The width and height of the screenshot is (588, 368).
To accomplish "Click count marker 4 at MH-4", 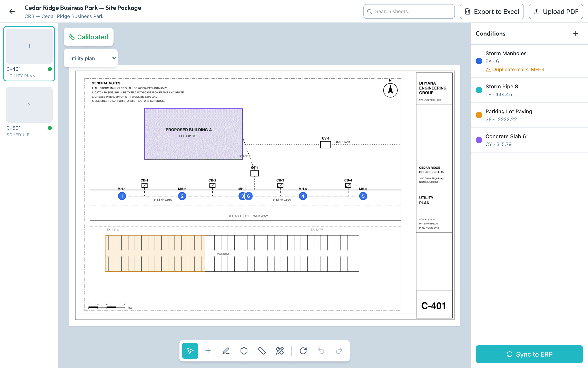I will pos(303,196).
